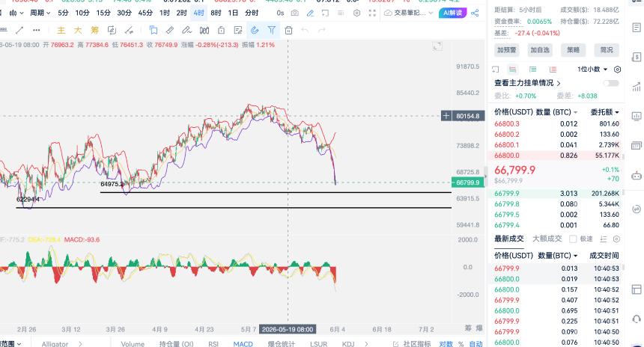Select the MACD indicator tab

click(x=243, y=344)
